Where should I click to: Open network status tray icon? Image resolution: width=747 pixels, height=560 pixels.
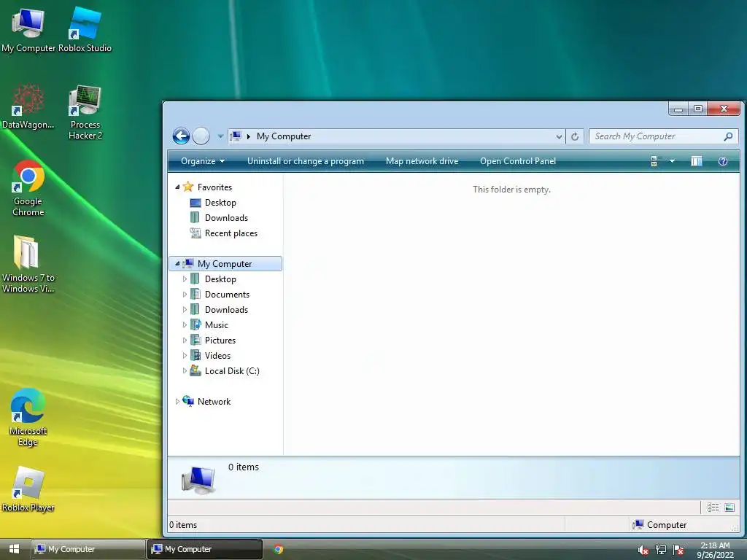click(x=661, y=550)
